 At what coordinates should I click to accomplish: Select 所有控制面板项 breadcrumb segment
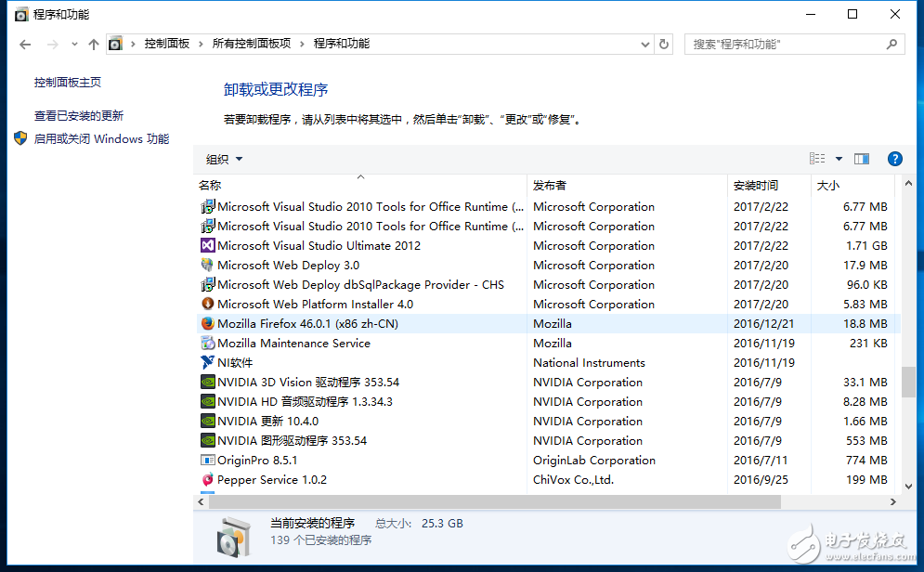tap(252, 44)
